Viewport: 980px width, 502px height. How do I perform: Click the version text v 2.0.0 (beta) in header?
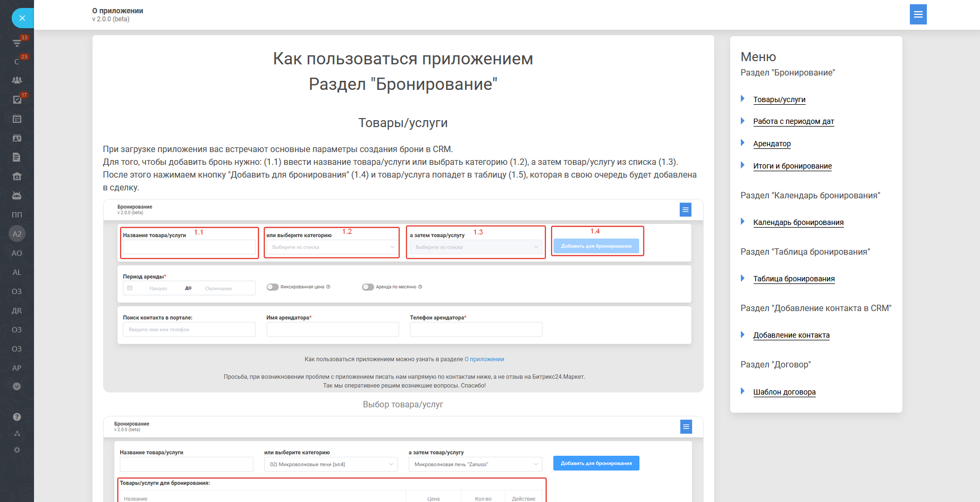[x=111, y=19]
